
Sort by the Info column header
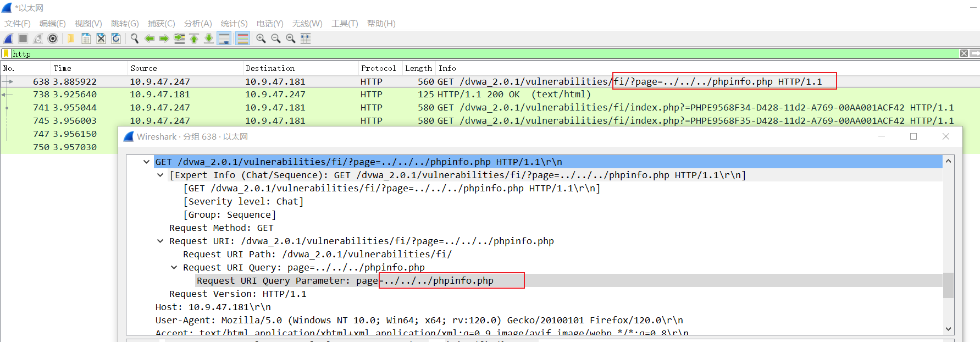click(x=707, y=68)
